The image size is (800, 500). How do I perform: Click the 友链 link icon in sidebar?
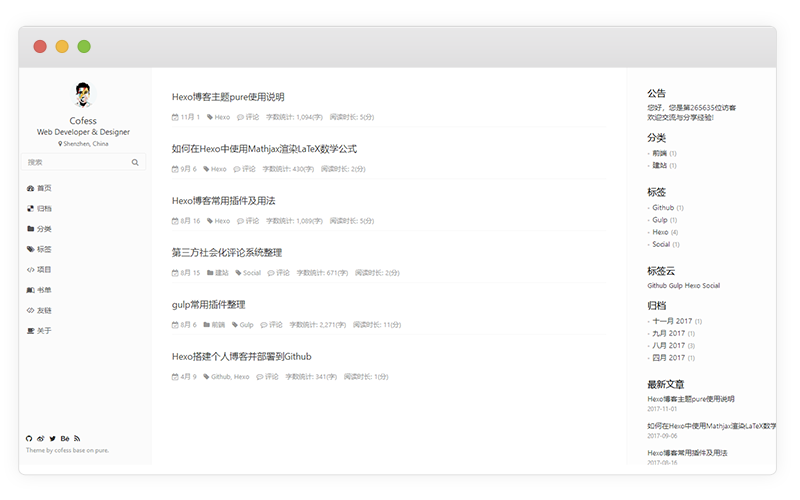tap(30, 311)
